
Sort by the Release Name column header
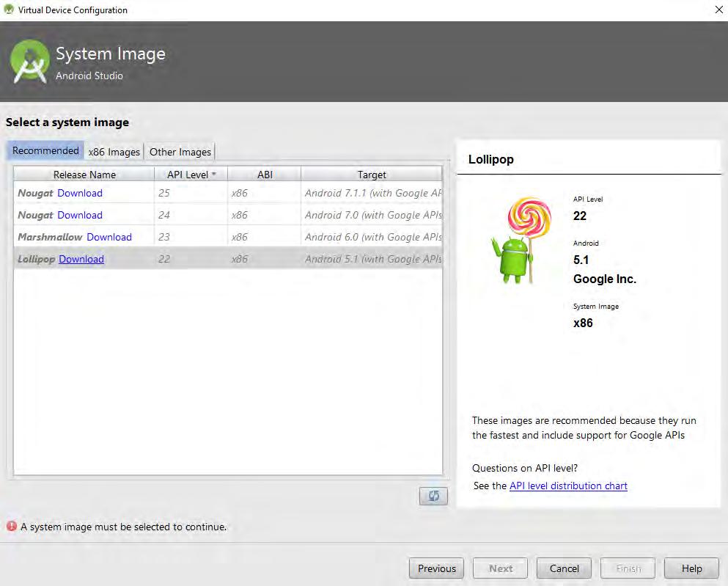(84, 175)
